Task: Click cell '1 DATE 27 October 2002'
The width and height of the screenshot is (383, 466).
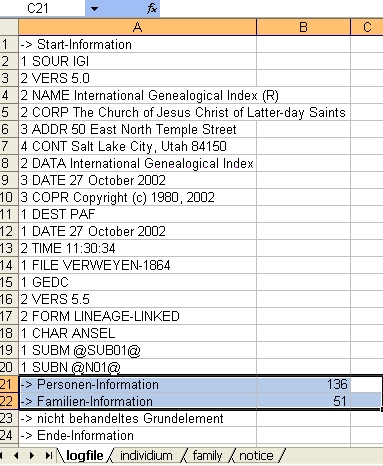Action: click(137, 231)
